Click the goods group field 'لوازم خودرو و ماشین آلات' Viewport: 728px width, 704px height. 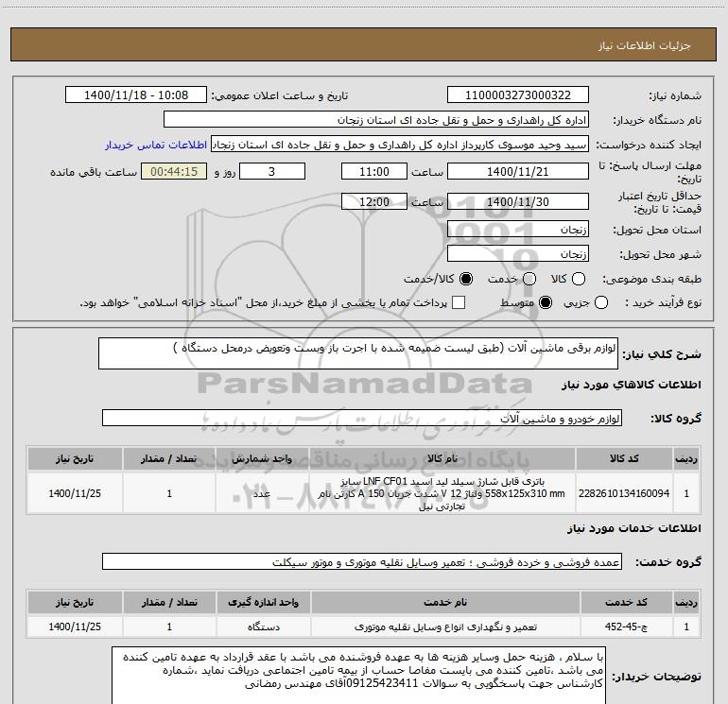click(362, 418)
